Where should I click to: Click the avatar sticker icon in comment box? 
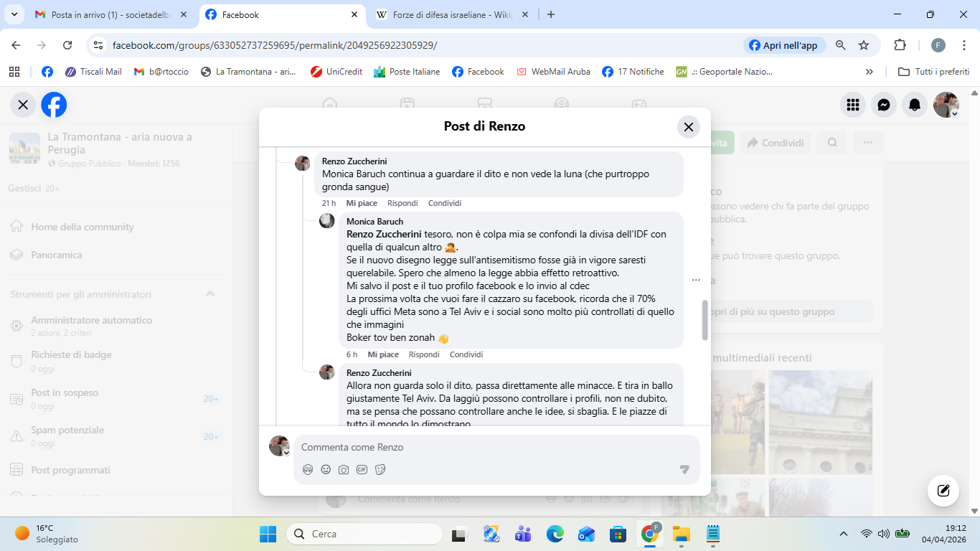(308, 469)
